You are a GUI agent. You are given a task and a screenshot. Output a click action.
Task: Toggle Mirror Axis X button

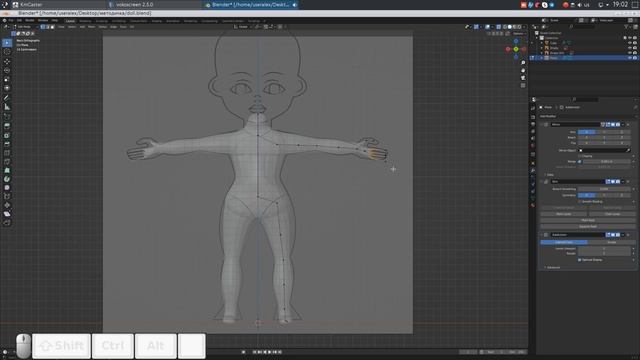(x=587, y=132)
